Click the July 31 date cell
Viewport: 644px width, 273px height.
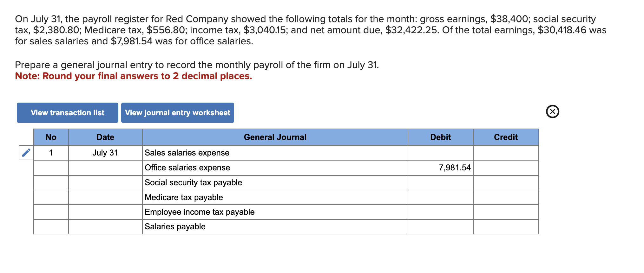click(105, 153)
